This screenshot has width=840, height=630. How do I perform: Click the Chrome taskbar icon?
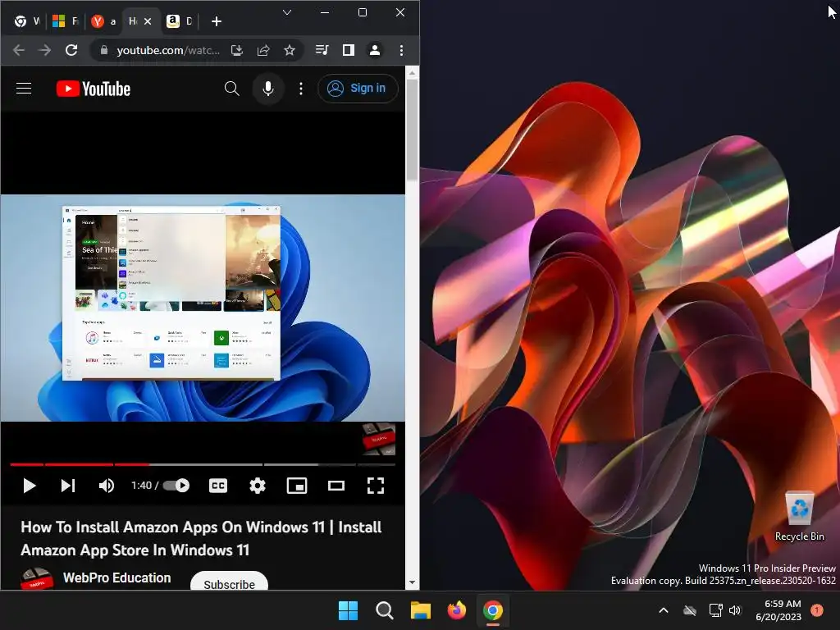pyautogui.click(x=493, y=610)
